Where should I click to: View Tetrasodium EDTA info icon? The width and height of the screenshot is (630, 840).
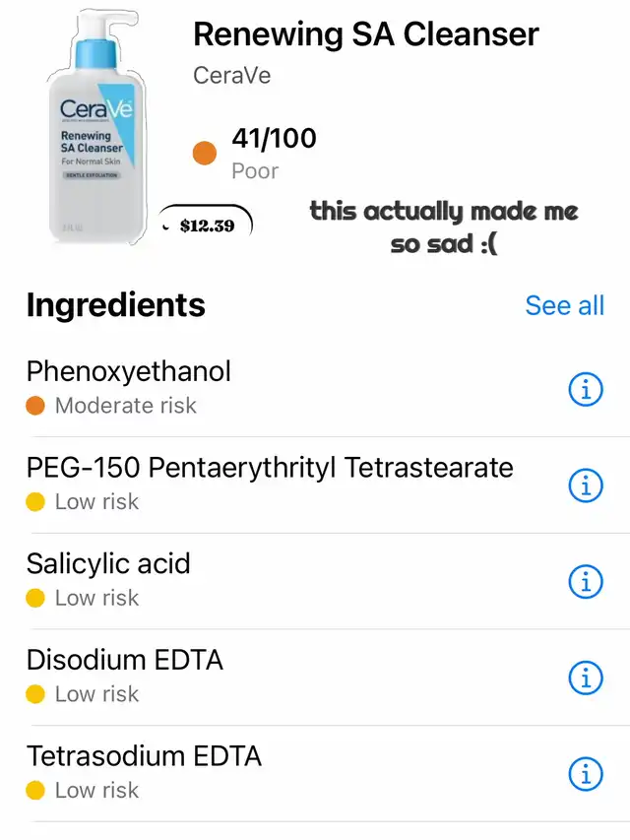tap(586, 774)
